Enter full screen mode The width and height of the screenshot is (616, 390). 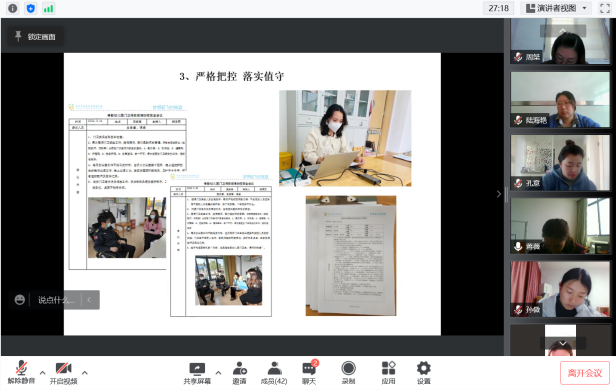(605, 8)
